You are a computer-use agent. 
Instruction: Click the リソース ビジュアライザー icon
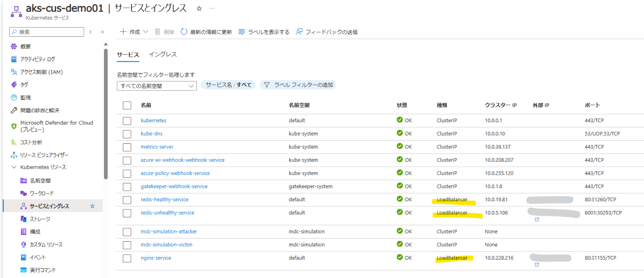point(14,155)
